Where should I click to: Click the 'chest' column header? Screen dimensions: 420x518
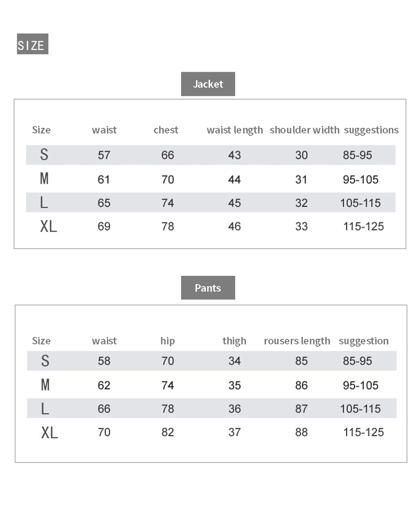pos(166,130)
